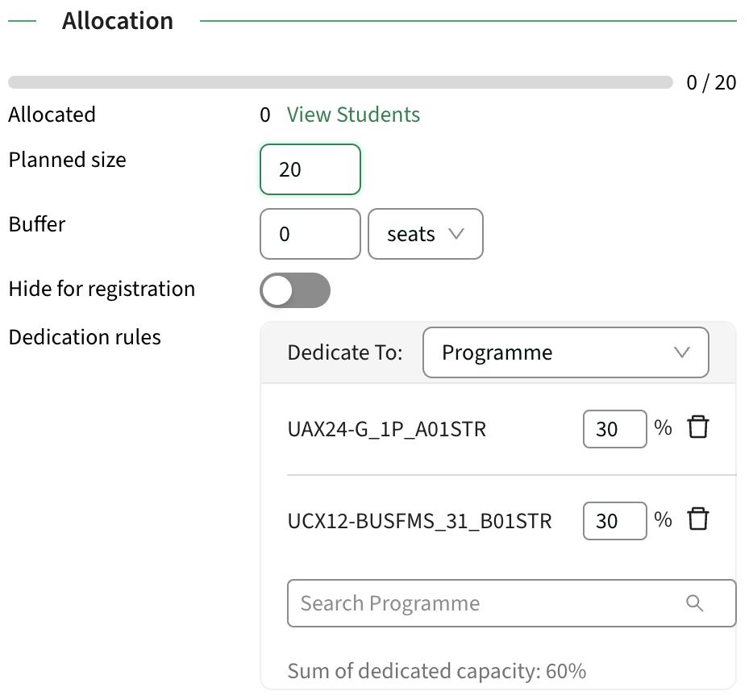Toggle Hide for registration switch
Image resolution: width=753 pixels, height=700 pixels.
[295, 290]
